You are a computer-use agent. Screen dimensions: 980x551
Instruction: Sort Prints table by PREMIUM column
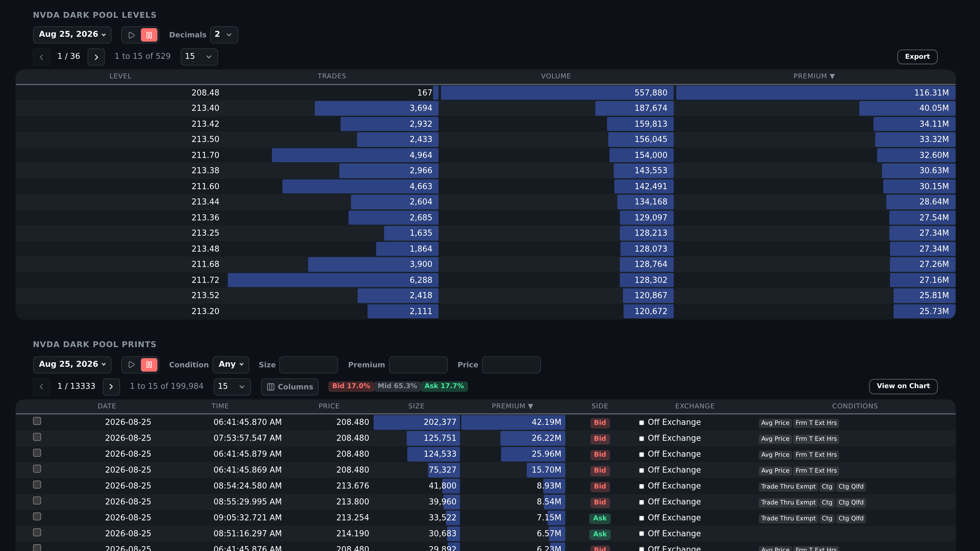coord(512,406)
